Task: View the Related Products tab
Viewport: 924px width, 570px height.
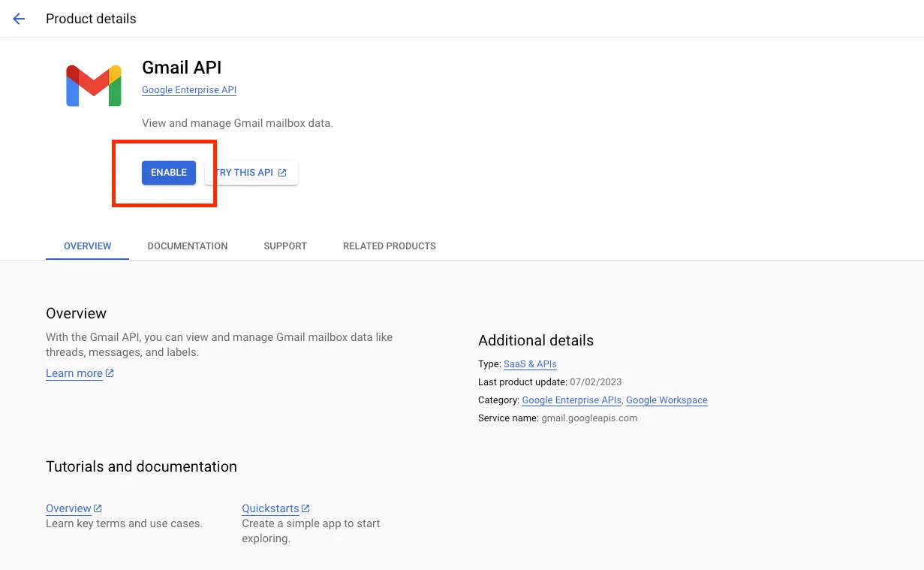Action: [390, 246]
